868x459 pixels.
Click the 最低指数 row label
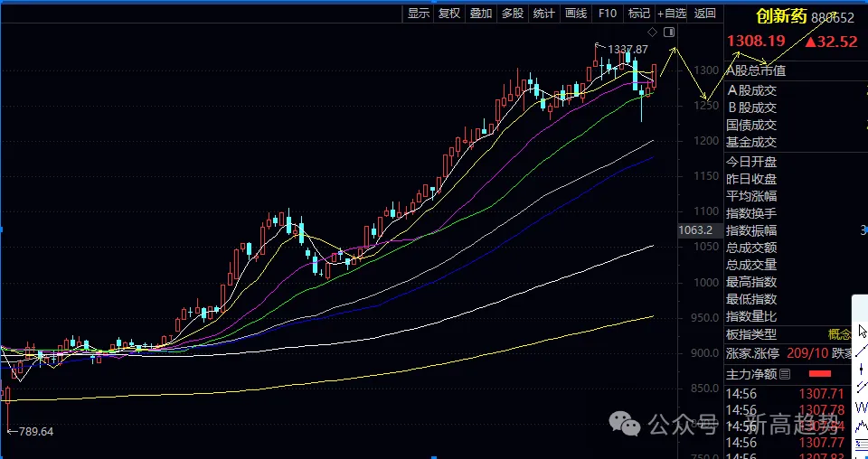(751, 299)
